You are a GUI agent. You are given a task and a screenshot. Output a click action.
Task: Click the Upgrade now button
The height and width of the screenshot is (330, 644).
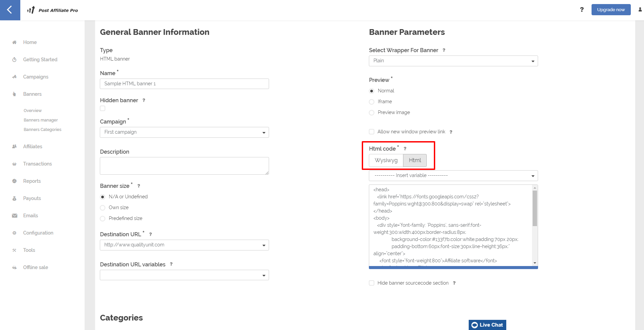pos(610,10)
